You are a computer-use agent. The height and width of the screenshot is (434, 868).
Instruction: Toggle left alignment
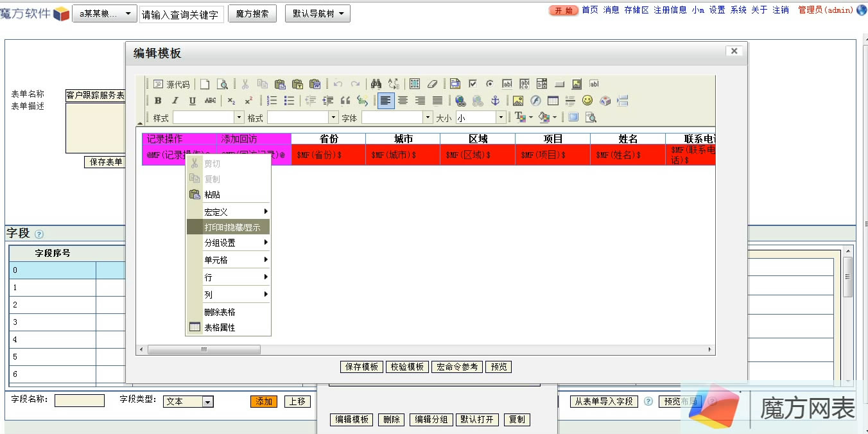pyautogui.click(x=386, y=101)
